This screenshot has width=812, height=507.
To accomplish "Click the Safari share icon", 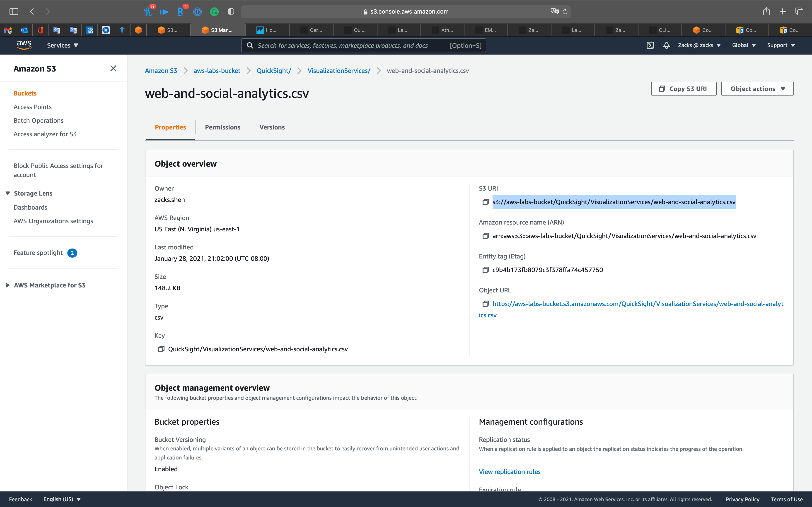I will coord(766,11).
